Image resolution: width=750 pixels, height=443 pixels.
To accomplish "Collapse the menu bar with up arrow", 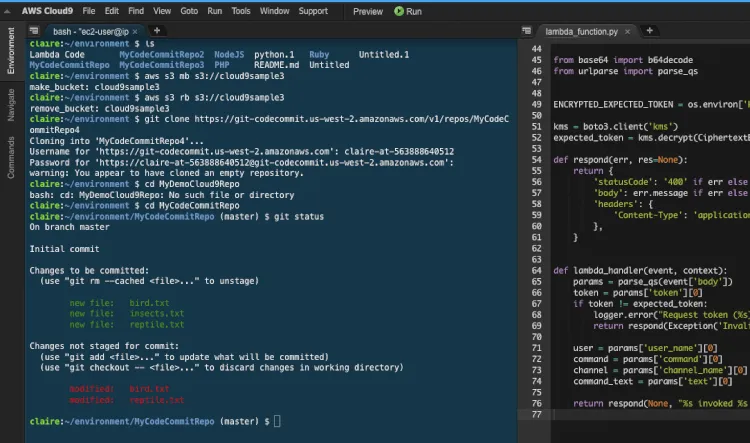I will (x=7, y=11).
